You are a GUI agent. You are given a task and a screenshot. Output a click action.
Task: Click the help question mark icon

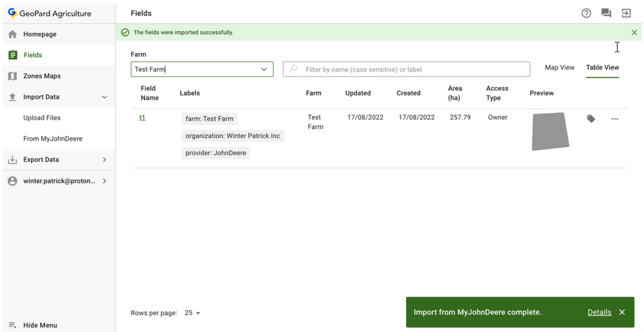coord(586,13)
